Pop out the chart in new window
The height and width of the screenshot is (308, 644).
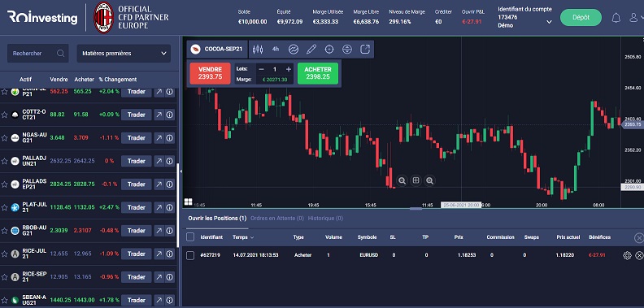click(x=365, y=50)
